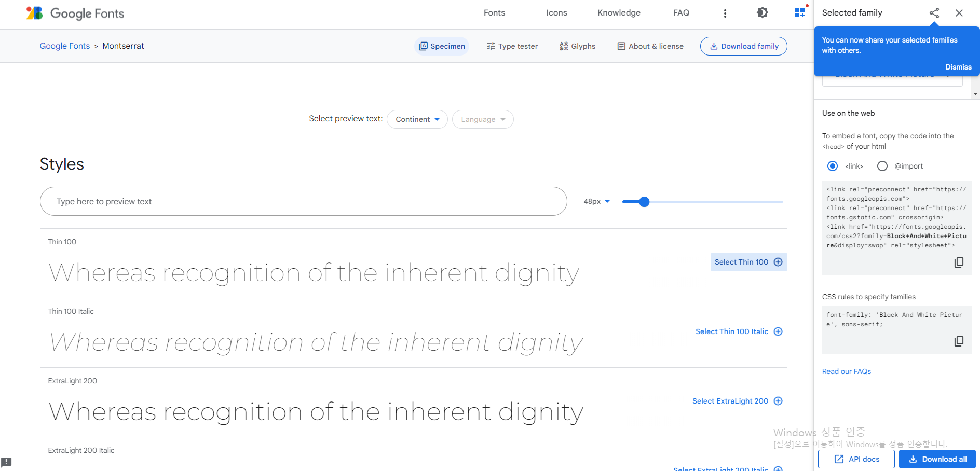Adjust the font size slider handle
Viewport: 980px width, 471px height.
click(x=644, y=202)
